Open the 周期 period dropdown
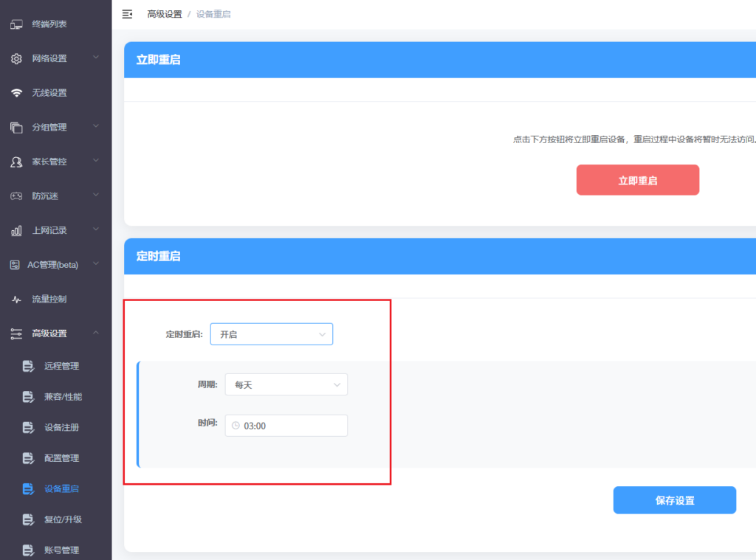This screenshot has width=756, height=560. point(286,384)
